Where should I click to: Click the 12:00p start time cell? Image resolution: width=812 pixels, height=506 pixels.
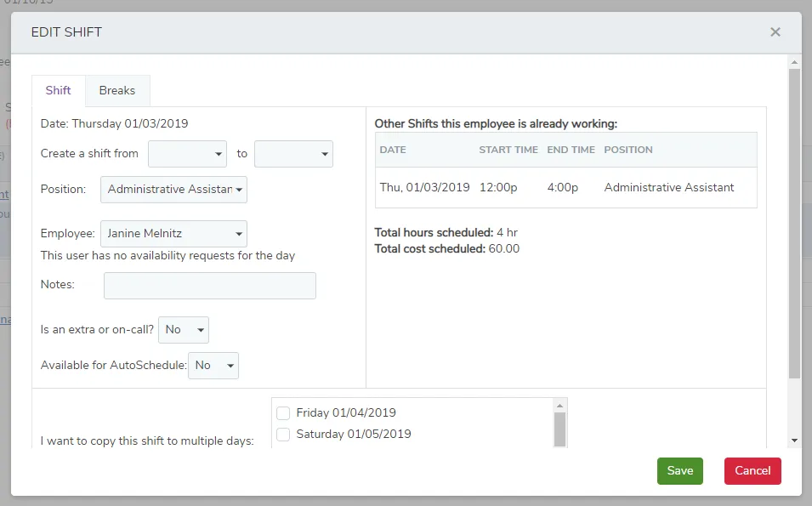tap(498, 187)
